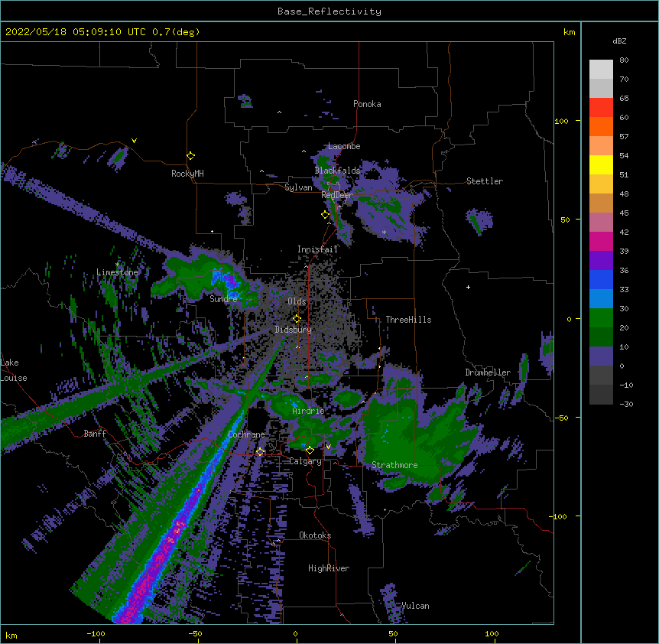Screen dimensions: 659x644
Task: Select the orange 60-57 dBZ legend band
Action: (x=601, y=127)
